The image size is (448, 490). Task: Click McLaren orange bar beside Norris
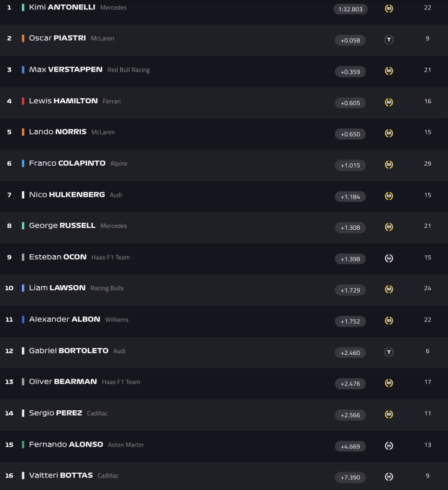click(x=23, y=132)
